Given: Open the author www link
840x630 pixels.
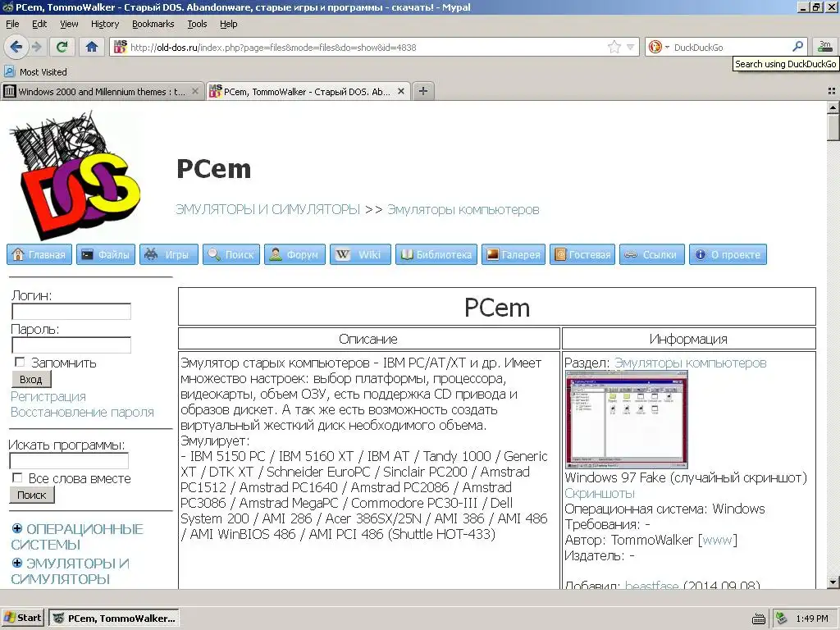Looking at the screenshot, I should click(717, 540).
